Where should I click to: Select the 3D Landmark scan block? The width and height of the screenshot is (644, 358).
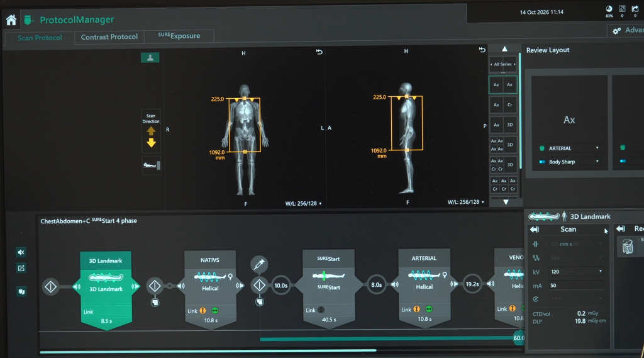[106, 290]
